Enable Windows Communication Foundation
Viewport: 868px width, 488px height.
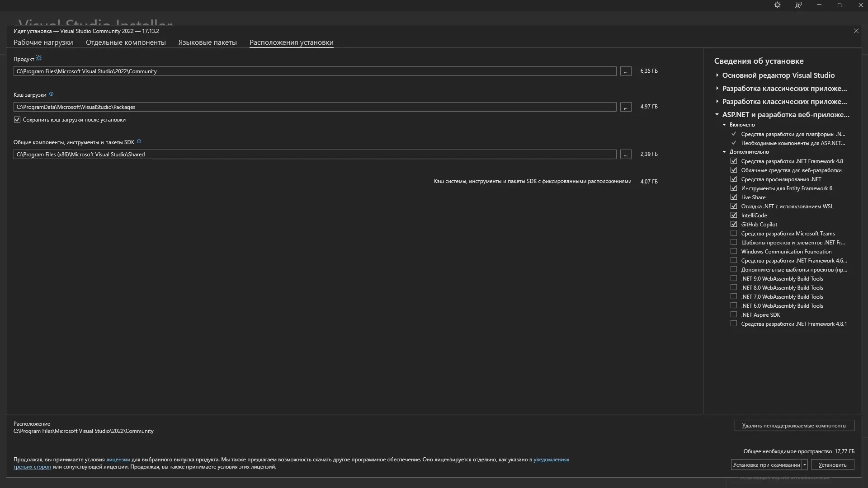coord(734,251)
